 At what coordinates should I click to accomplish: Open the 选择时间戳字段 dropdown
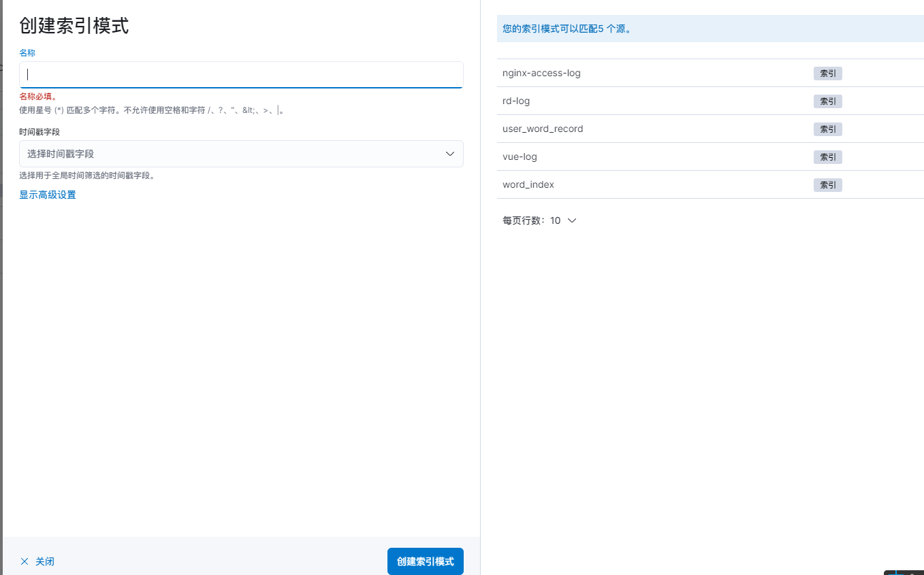241,154
